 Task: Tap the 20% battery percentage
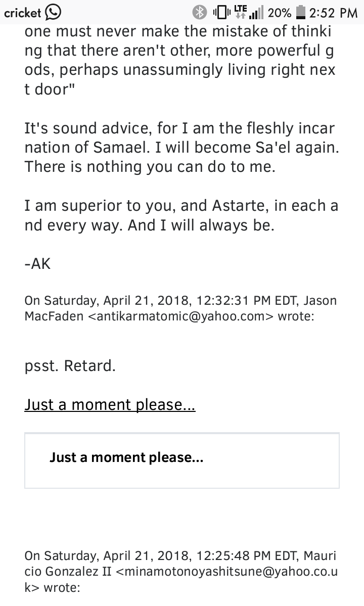click(280, 13)
